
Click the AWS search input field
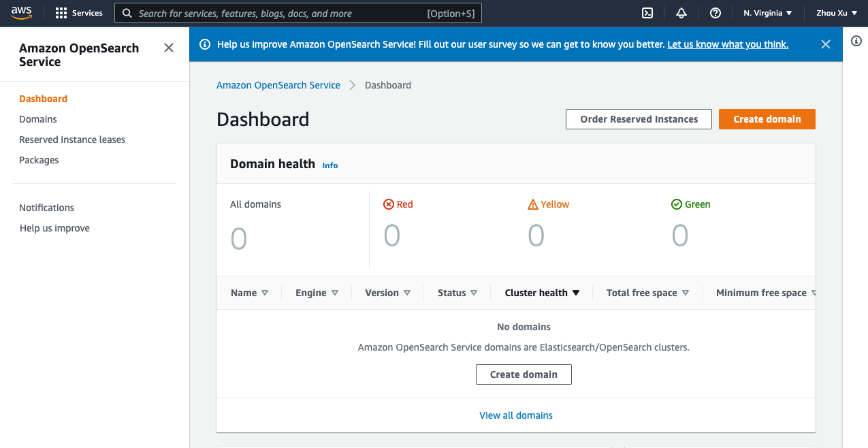(x=279, y=13)
